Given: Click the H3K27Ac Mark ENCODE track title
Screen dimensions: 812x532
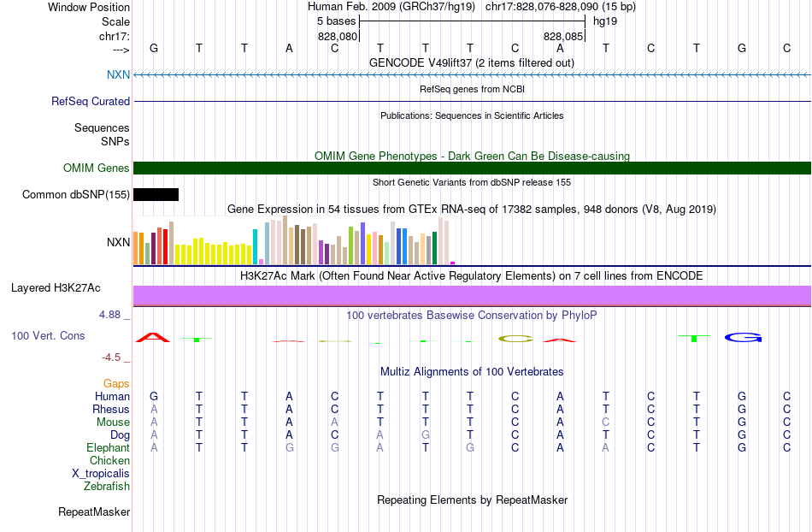Looking at the screenshot, I should [x=472, y=275].
